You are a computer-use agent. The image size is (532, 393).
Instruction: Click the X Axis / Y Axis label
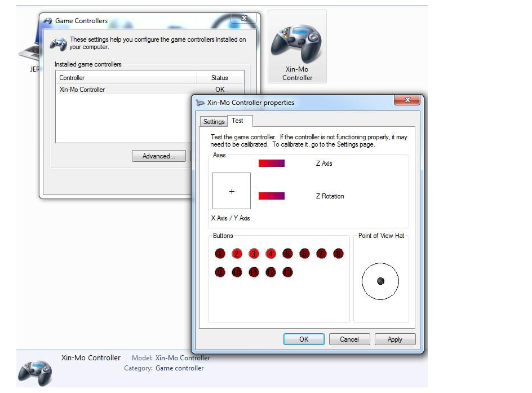coord(230,218)
